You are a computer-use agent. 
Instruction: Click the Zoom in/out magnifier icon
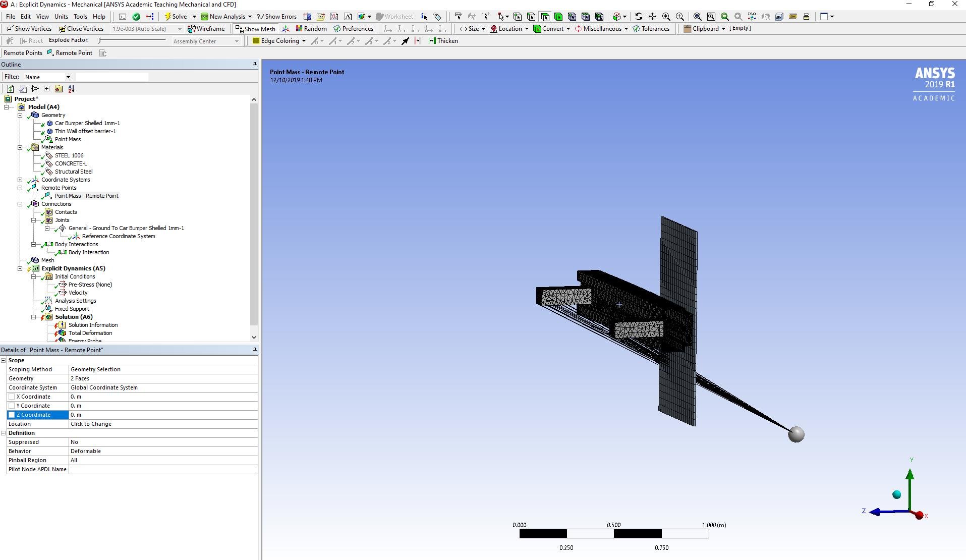pos(666,17)
